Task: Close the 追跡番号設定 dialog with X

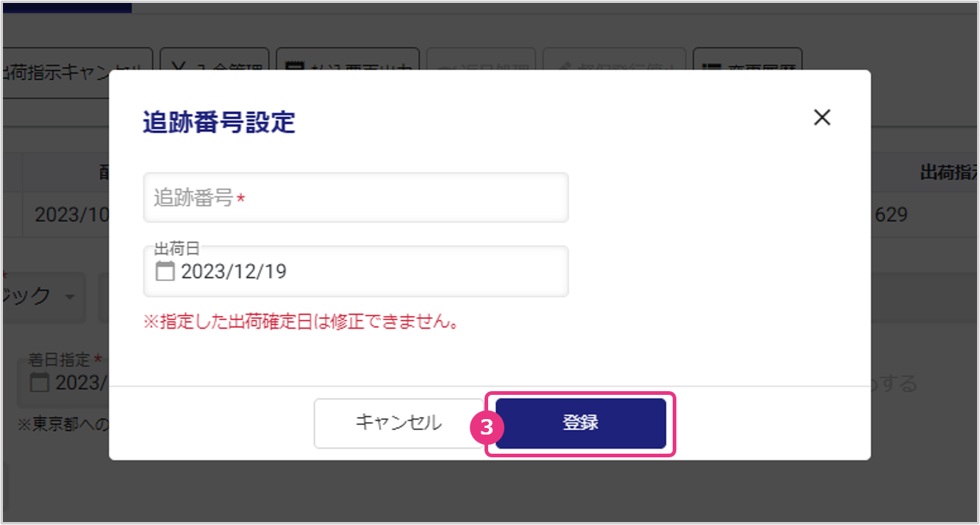Action: [x=822, y=117]
